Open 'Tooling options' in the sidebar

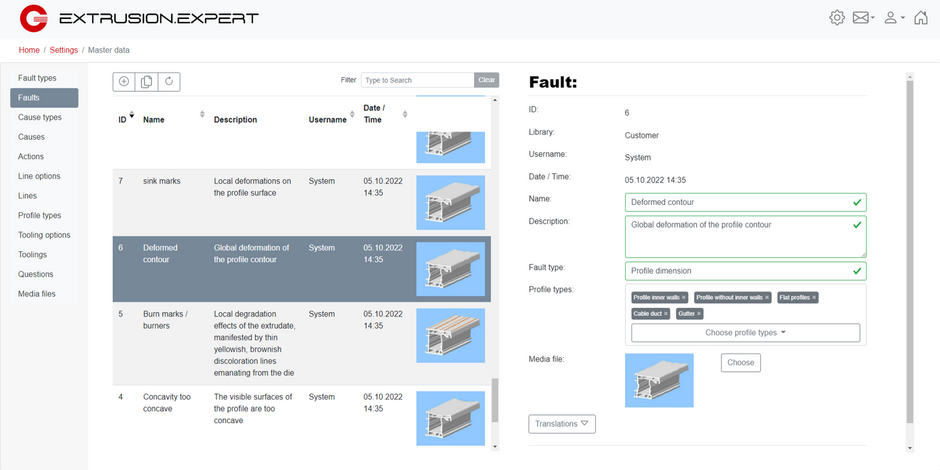click(x=44, y=235)
